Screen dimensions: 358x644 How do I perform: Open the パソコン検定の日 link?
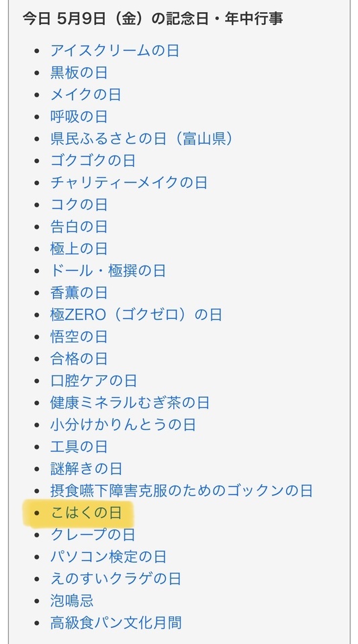[109, 557]
